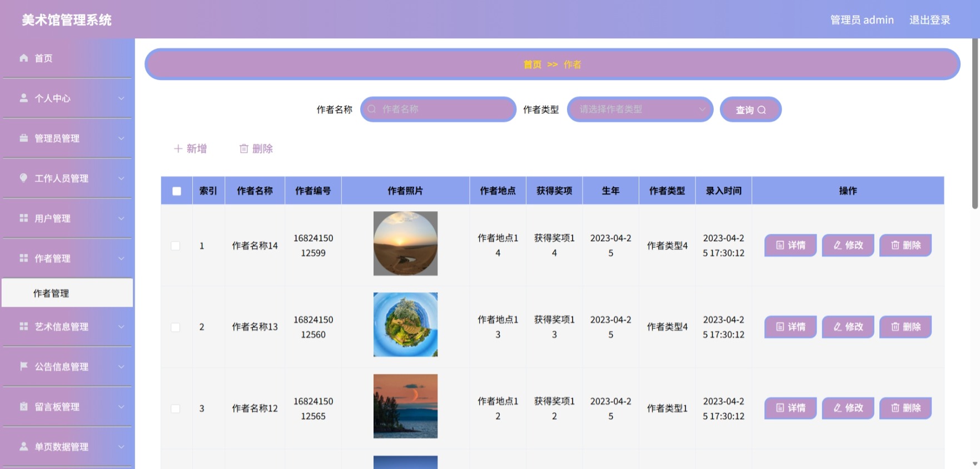The width and height of the screenshot is (980, 469).
Task: Click the 查询 search button
Action: [750, 109]
